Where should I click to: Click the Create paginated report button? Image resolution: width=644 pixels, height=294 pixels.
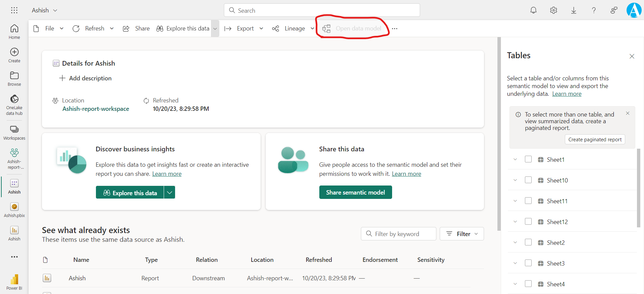pyautogui.click(x=595, y=140)
